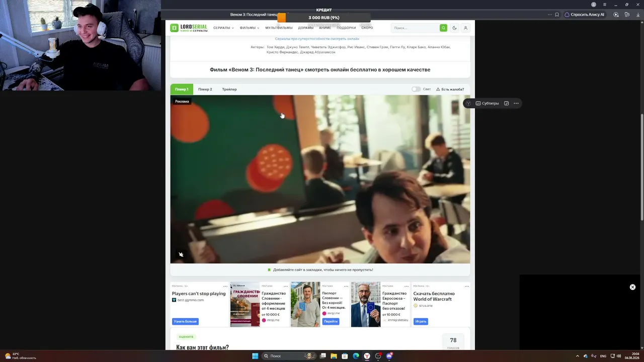
Task: Open the more options dots beside Субтитры
Action: click(516, 104)
